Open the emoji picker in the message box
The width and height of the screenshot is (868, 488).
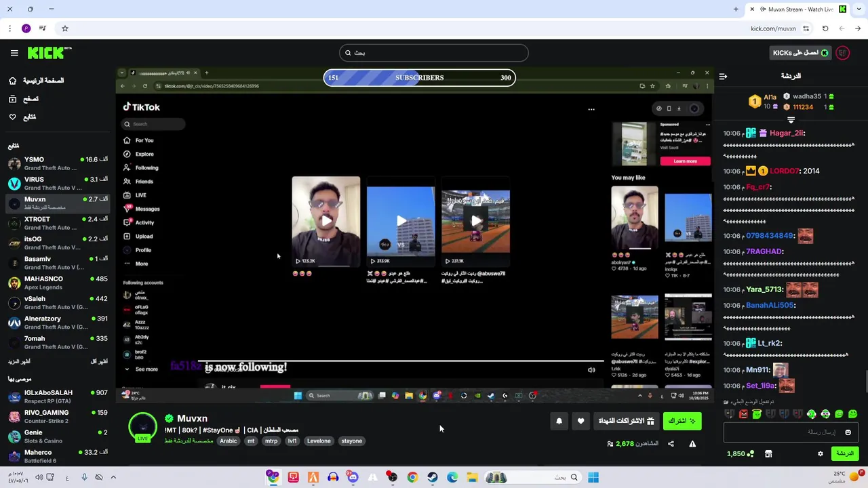[848, 432]
